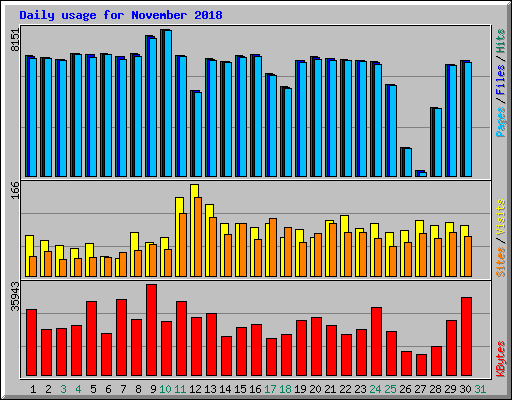This screenshot has width=512, height=400.
Task: Click day label 12 on the x-axis
Action: (195, 389)
